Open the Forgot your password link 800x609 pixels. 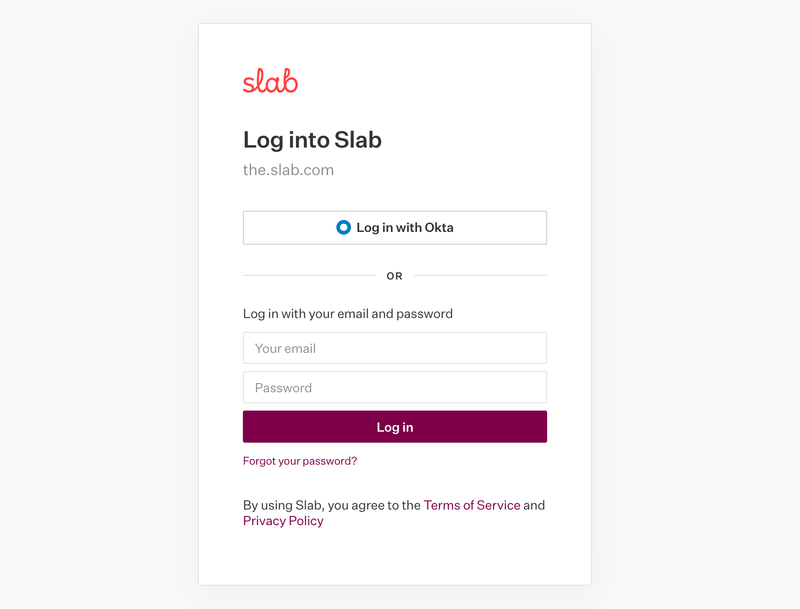300,461
